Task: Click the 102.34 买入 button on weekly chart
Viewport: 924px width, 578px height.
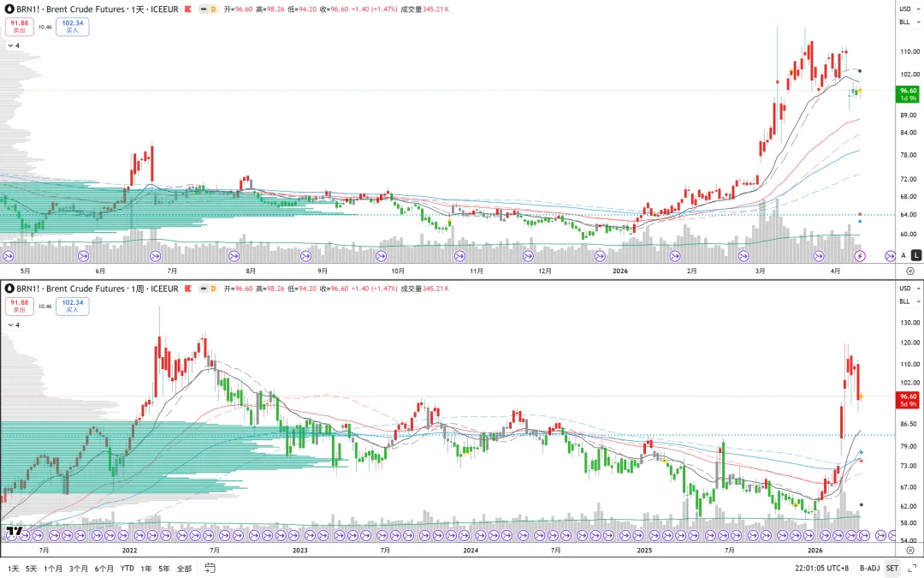Action: point(73,306)
